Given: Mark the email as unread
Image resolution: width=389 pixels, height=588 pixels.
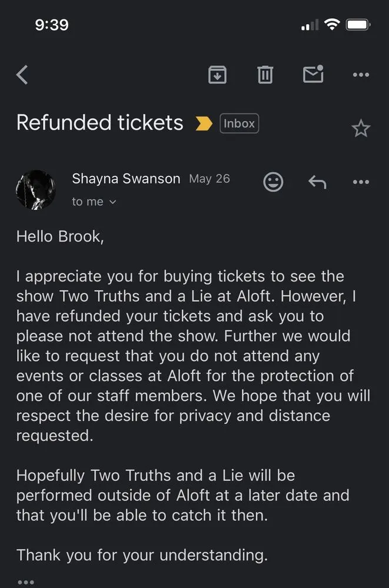Looking at the screenshot, I should [x=313, y=74].
